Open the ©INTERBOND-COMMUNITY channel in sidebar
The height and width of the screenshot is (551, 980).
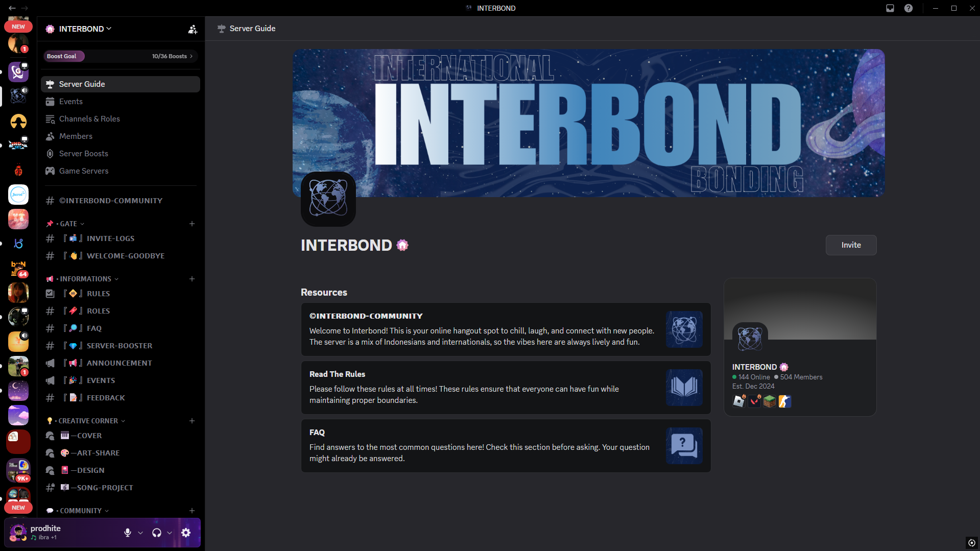coord(121,201)
